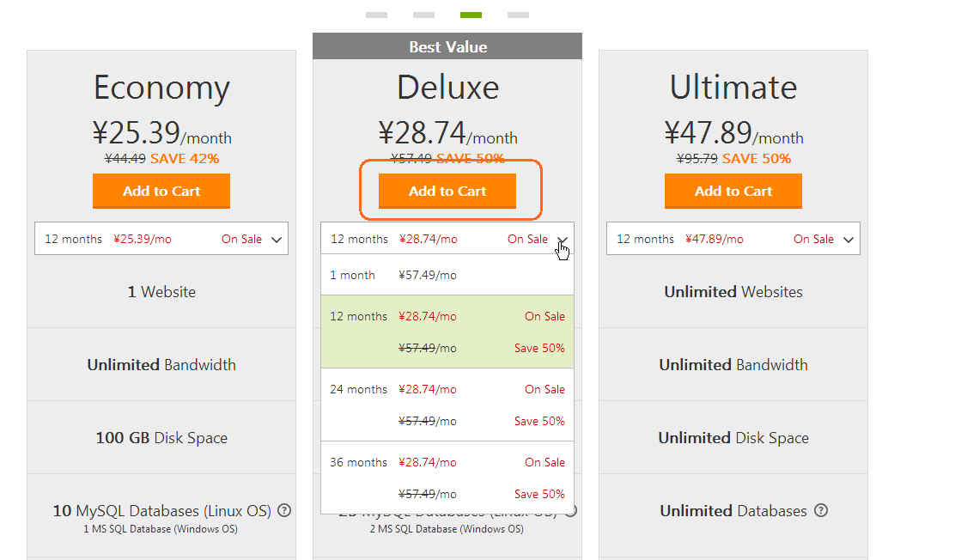Screen dimensions: 955x560
Task: Add the Economy plan to cart
Action: click(x=161, y=191)
